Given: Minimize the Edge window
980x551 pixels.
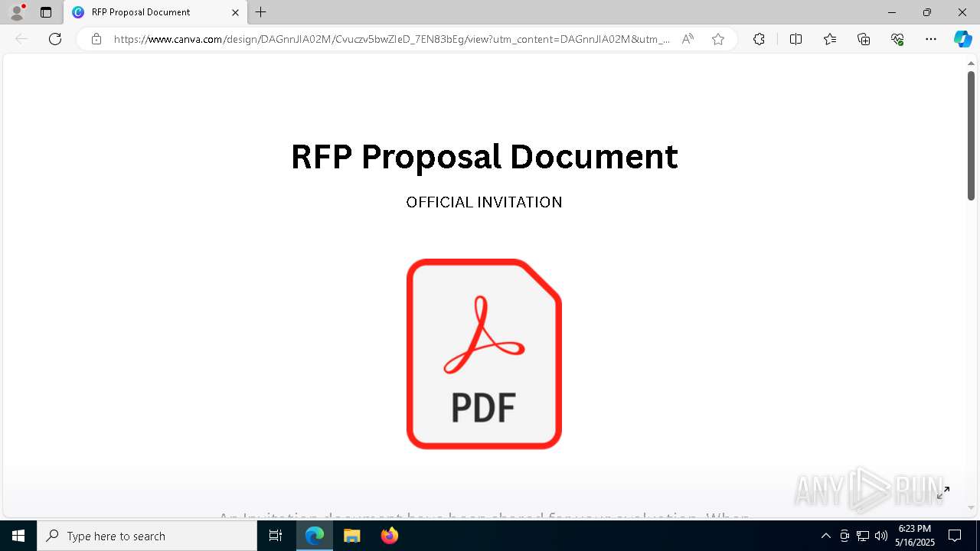Looking at the screenshot, I should pyautogui.click(x=892, y=12).
